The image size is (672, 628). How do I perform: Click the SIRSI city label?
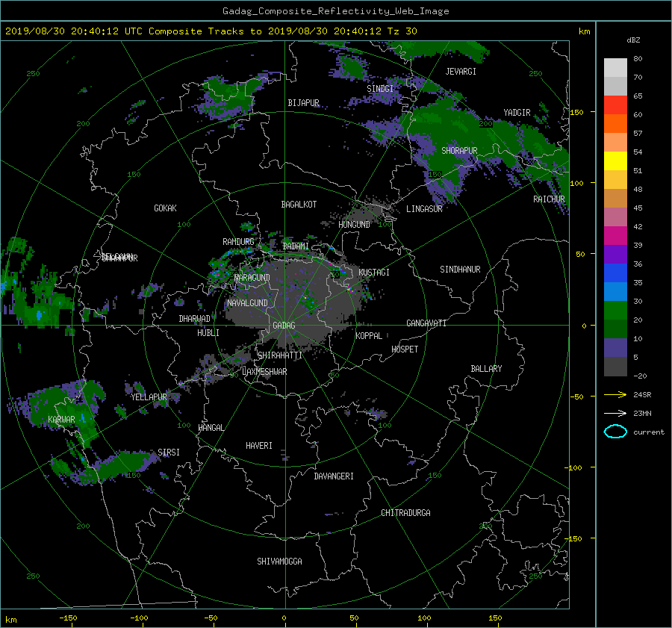169,453
